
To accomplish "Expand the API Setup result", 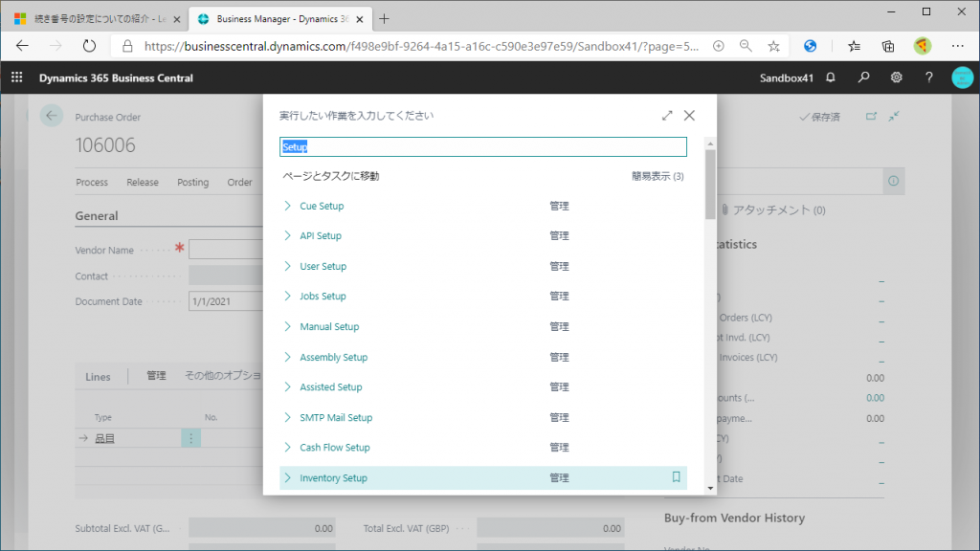I will [287, 235].
